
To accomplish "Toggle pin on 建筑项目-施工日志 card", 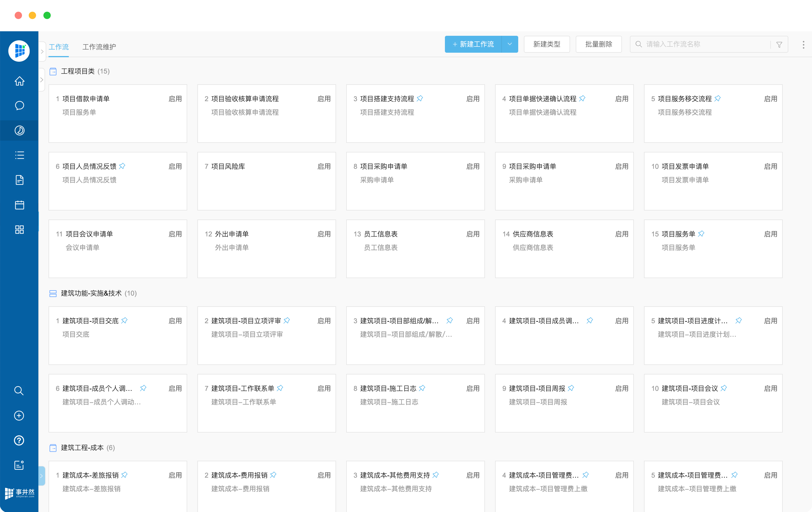I will click(422, 388).
